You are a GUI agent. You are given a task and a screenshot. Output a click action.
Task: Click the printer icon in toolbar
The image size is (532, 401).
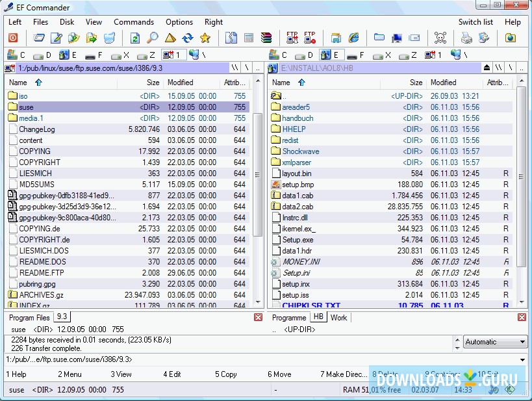(x=466, y=38)
